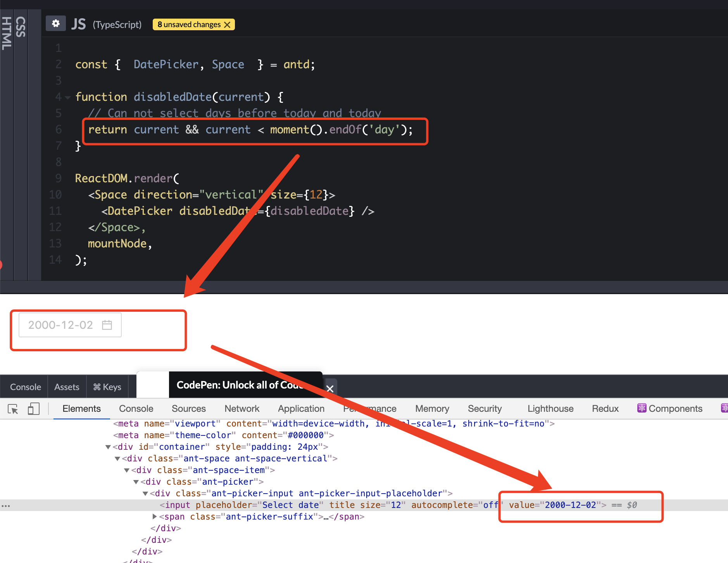Open the DevTools Memory tab
Image resolution: width=728 pixels, height=563 pixels.
click(432, 409)
